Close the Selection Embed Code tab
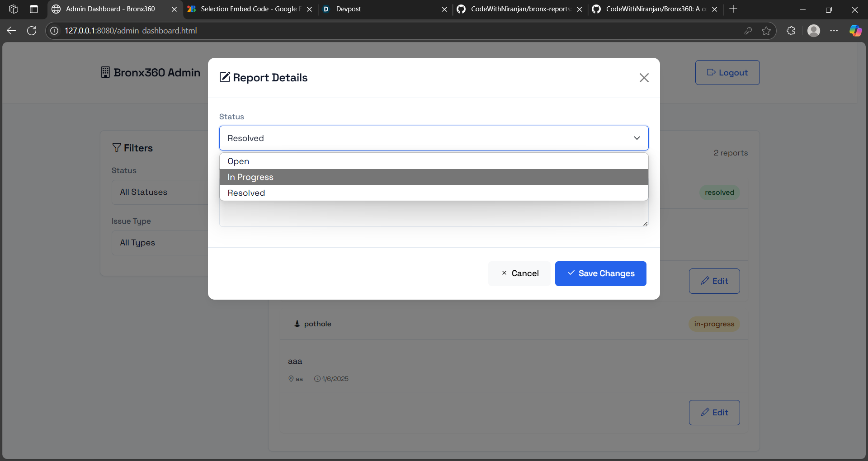The width and height of the screenshot is (868, 461). tap(309, 9)
